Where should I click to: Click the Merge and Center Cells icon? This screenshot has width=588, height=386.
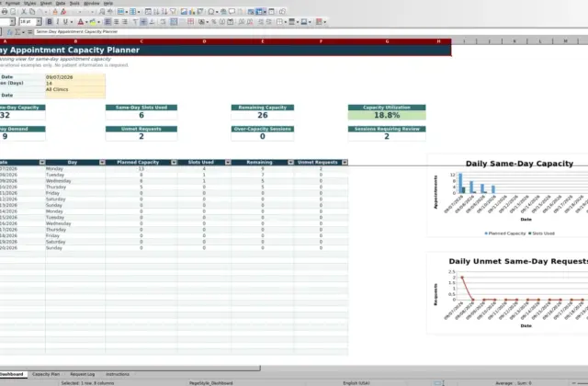[x=174, y=22]
